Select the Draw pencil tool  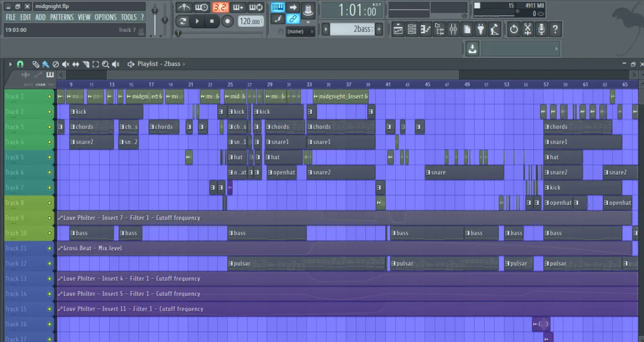[x=36, y=64]
